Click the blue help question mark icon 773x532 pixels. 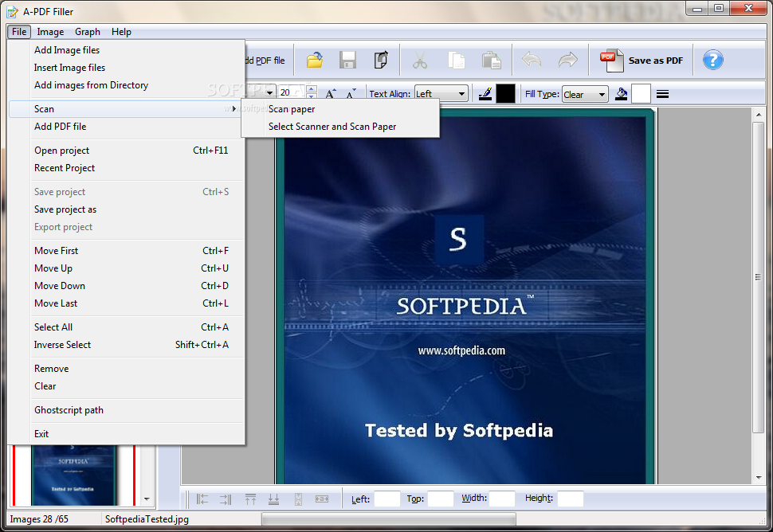pos(713,60)
